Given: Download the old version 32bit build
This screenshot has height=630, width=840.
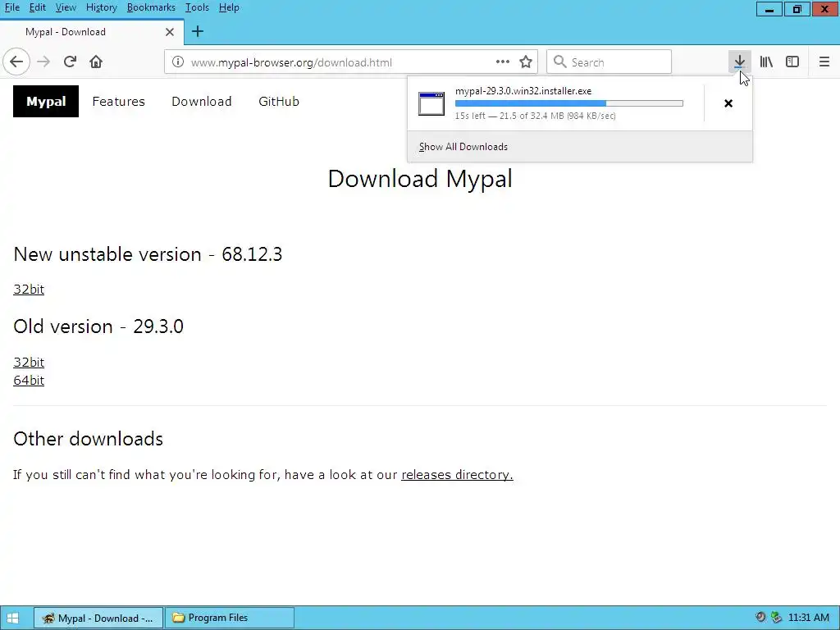Looking at the screenshot, I should (x=29, y=362).
